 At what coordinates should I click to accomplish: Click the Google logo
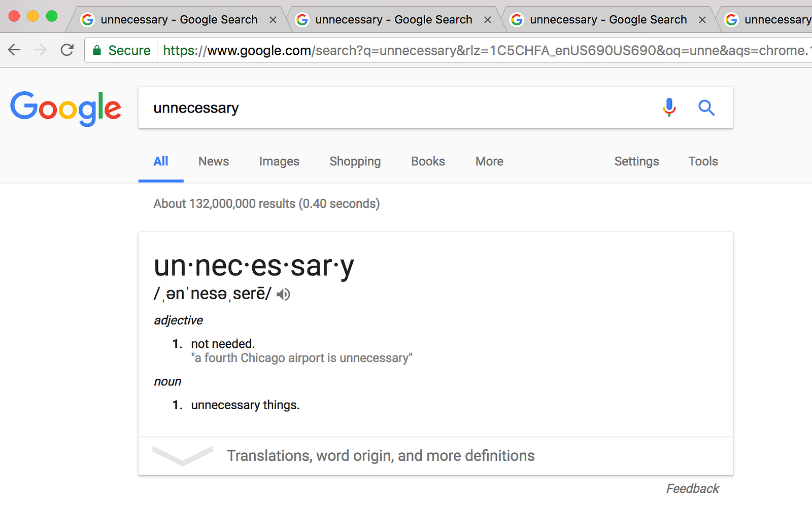pos(66,108)
